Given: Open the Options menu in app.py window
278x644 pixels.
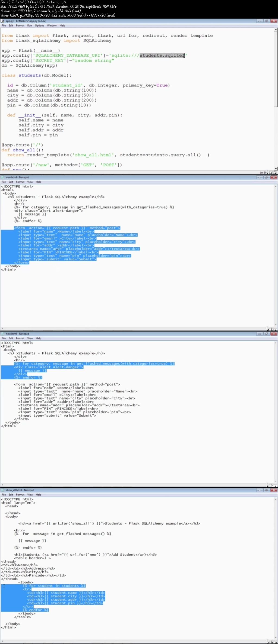Looking at the screenshot, I should [39, 25].
